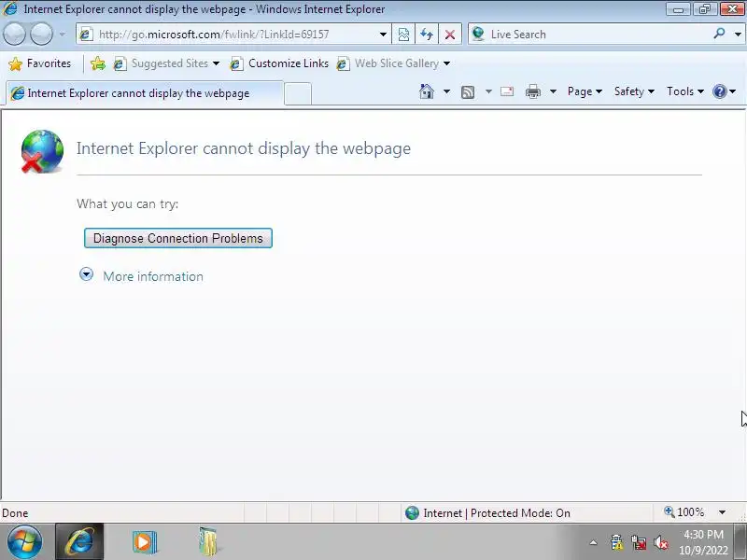Screen dimensions: 747x560
Task: Click Internet Explorer taskbar icon
Action: point(79,541)
